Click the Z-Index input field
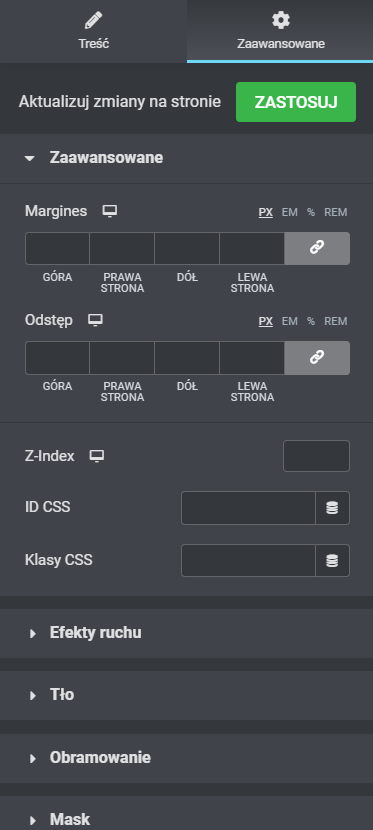 [316, 456]
